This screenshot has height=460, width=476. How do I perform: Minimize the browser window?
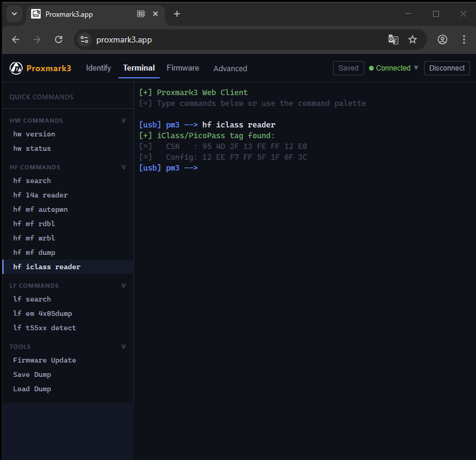pos(408,14)
